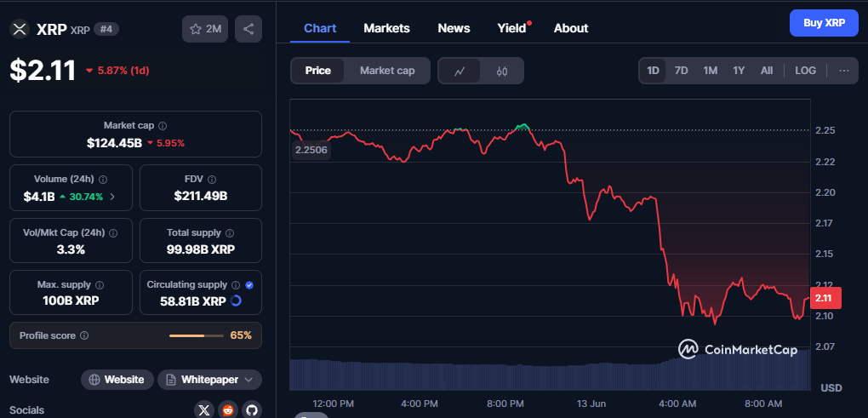Click the XRP coin logo icon
This screenshot has width=868, height=418.
pyautogui.click(x=20, y=29)
